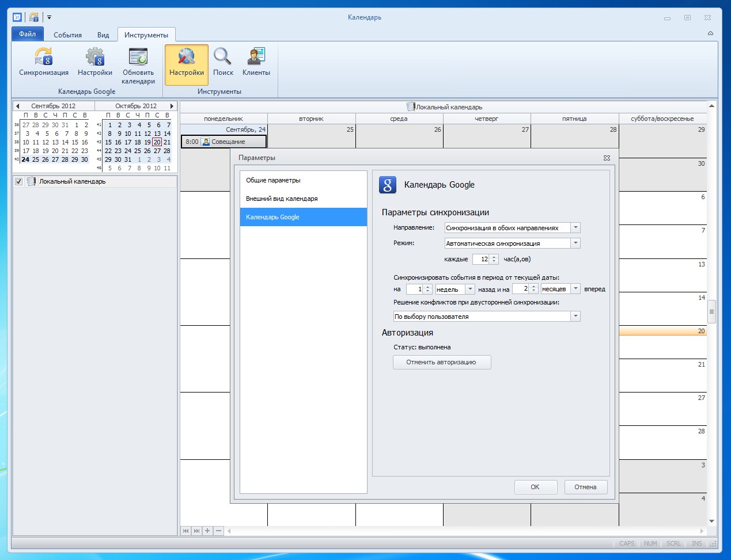Click the NUM status bar indicator
The image size is (731, 560).
click(x=650, y=543)
